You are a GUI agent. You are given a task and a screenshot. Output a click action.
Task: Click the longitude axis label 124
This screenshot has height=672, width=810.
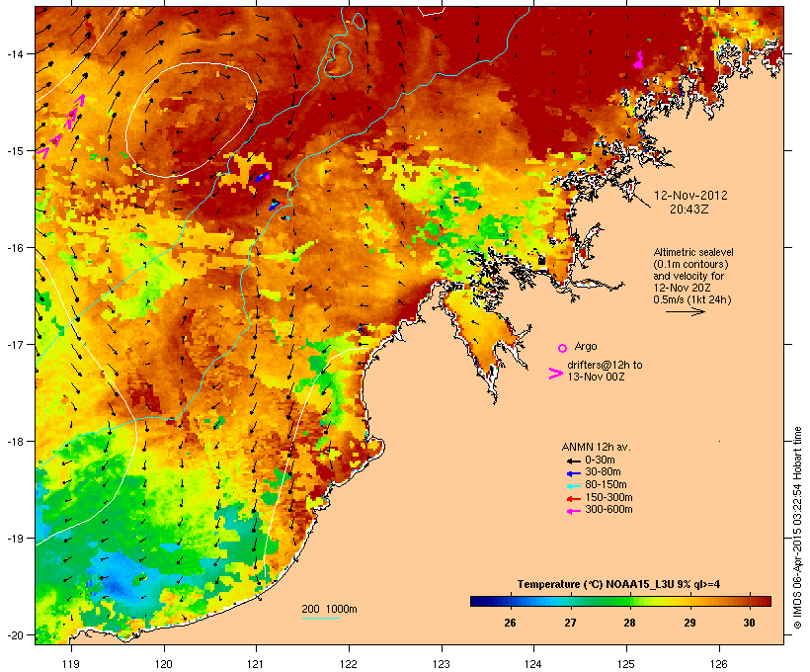pos(533,664)
